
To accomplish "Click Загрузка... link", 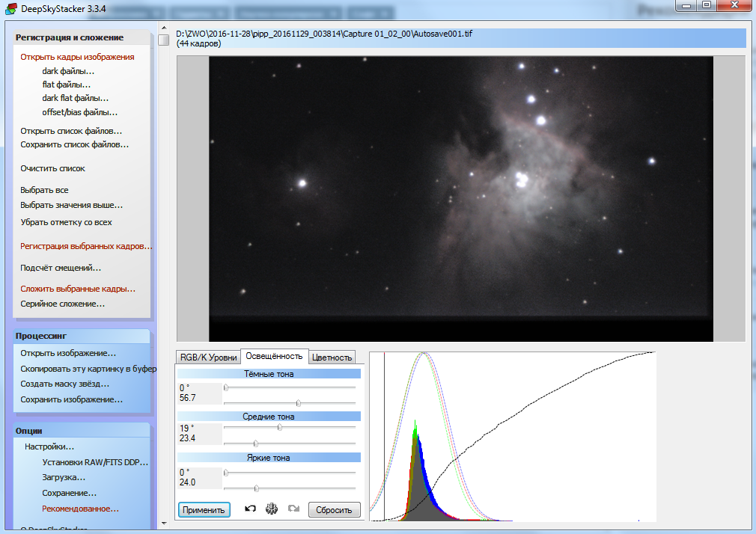I will coord(64,478).
